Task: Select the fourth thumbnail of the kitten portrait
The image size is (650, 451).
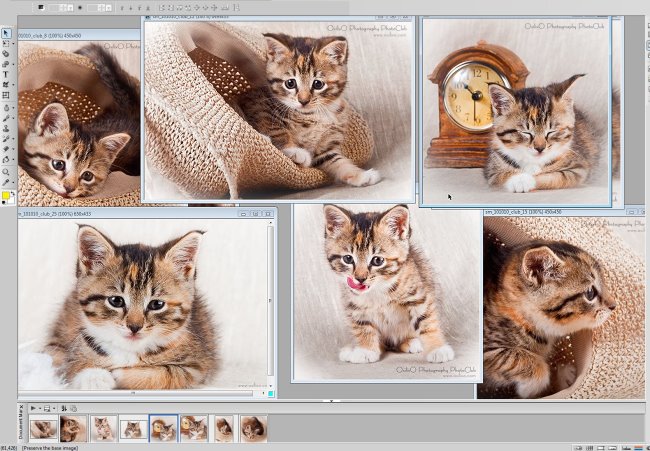Action: point(133,428)
